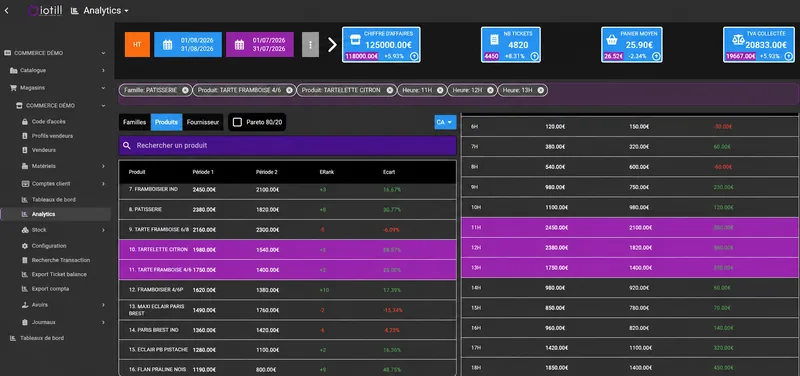Enable the Pareto 80/20 checkbox
Image resolution: width=800 pixels, height=376 pixels.
(x=237, y=122)
